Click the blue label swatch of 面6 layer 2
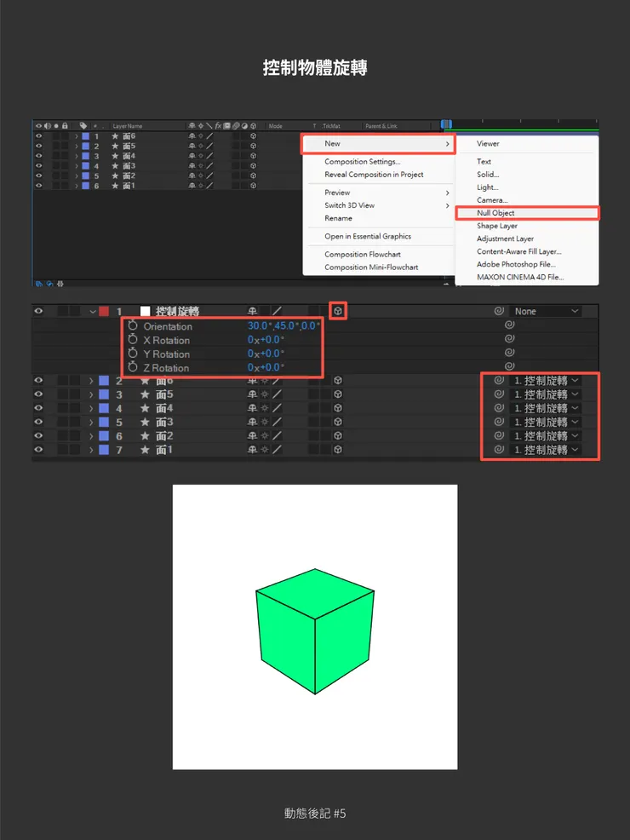630x840 pixels. pos(104,380)
